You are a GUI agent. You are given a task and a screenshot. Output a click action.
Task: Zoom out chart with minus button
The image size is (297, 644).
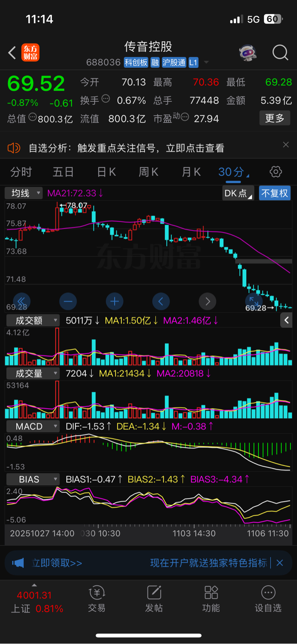coord(68,301)
